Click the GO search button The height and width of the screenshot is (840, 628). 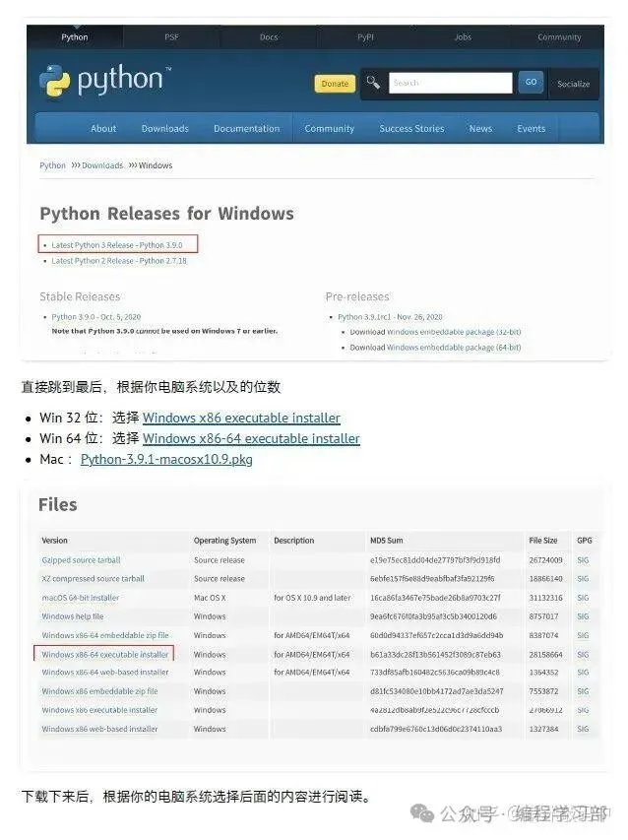[x=531, y=82]
